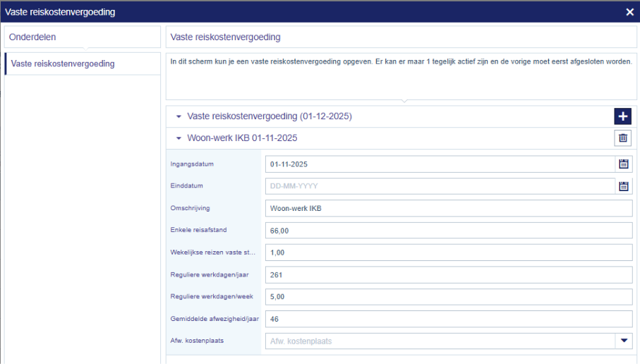Click the Omschrijving field with Woon-werk IKB
Image resolution: width=640 pixels, height=364 pixels.
(449, 208)
